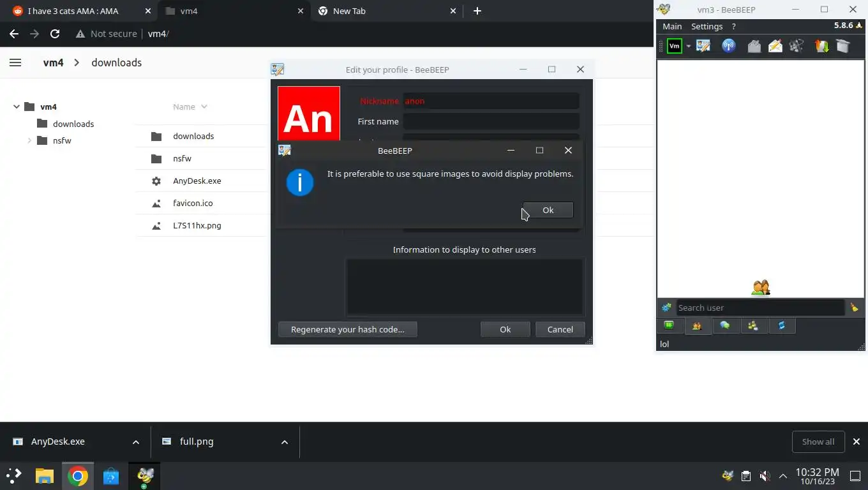Image resolution: width=868 pixels, height=490 pixels.
Task: Click favicon.ico in the file list
Action: [193, 203]
